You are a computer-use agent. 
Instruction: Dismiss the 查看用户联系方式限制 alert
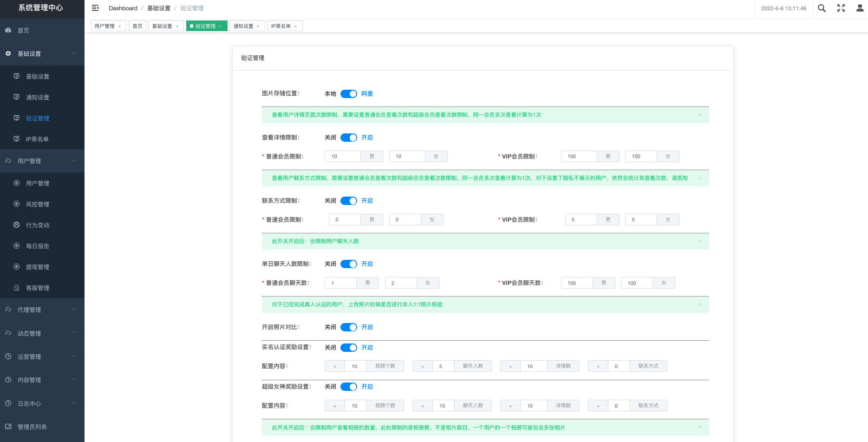(x=700, y=178)
